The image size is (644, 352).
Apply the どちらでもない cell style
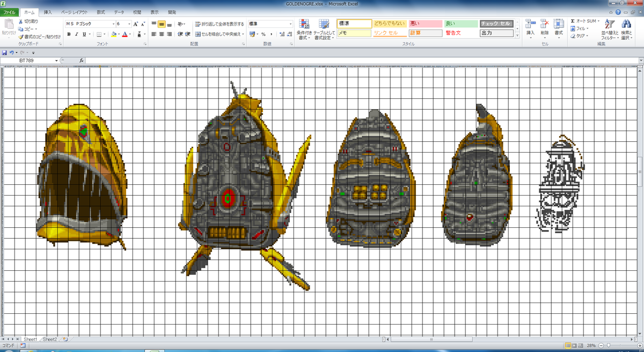pos(390,24)
